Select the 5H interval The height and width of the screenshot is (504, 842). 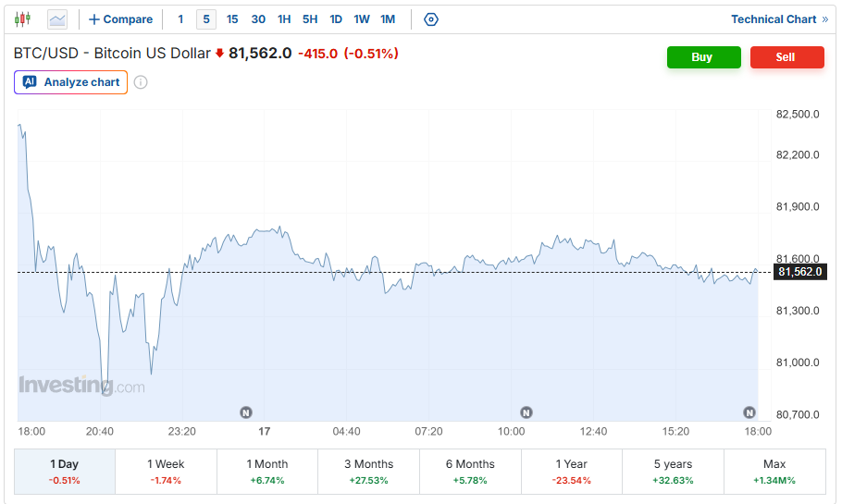(310, 19)
